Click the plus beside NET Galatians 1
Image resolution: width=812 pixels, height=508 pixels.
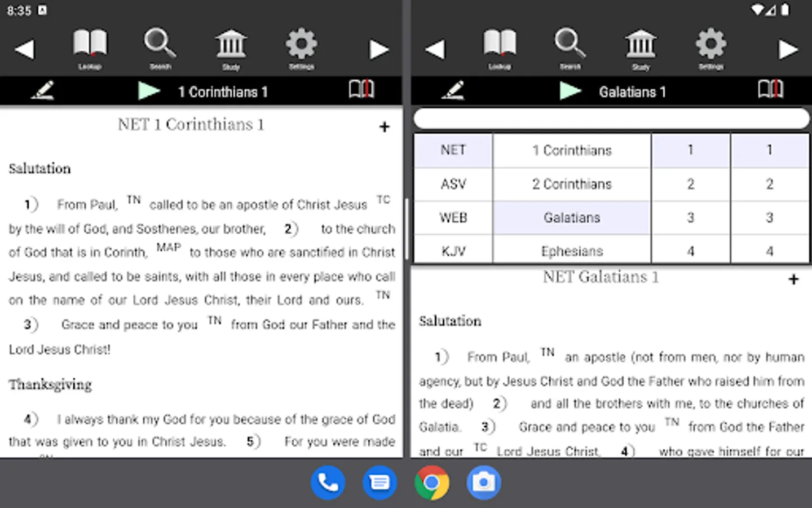(793, 279)
